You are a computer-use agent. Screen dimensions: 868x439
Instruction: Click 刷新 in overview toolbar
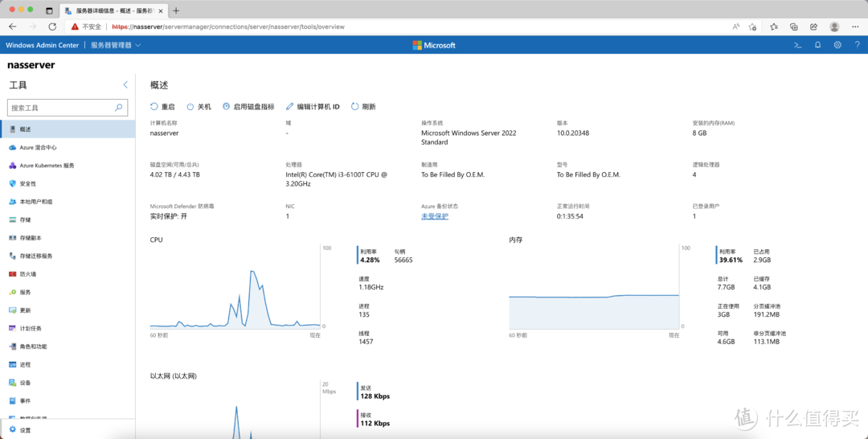(363, 106)
